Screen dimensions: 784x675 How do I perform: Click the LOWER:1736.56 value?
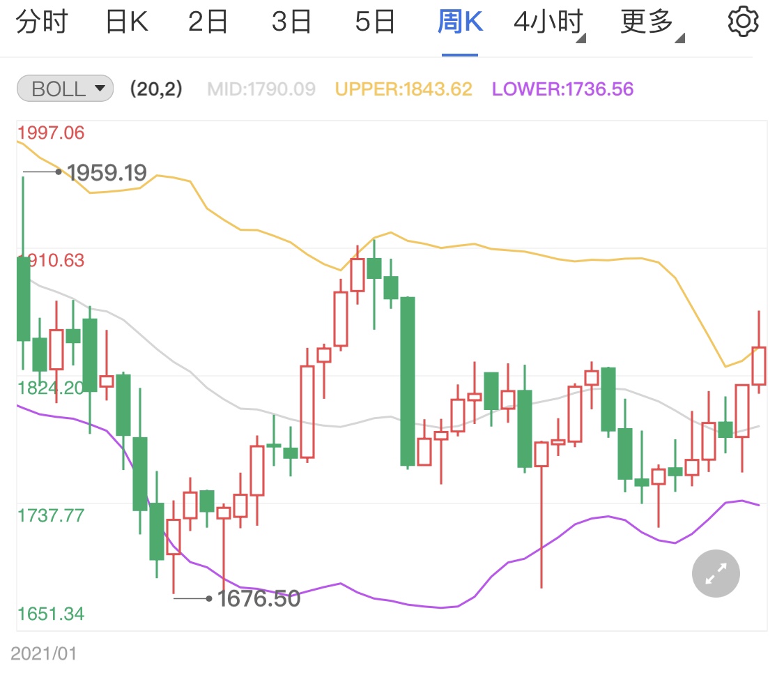point(562,89)
